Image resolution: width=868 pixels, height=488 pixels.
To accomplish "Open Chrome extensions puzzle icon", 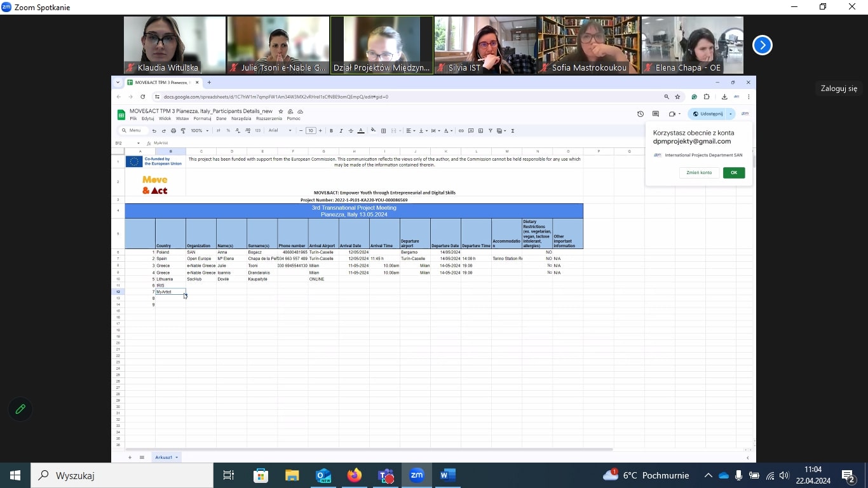I will (707, 97).
